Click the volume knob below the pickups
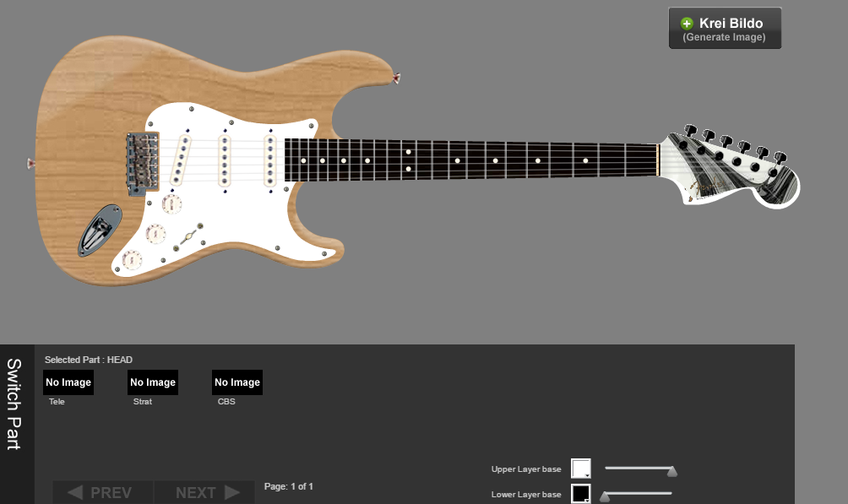The height and width of the screenshot is (504, 848). point(171,204)
